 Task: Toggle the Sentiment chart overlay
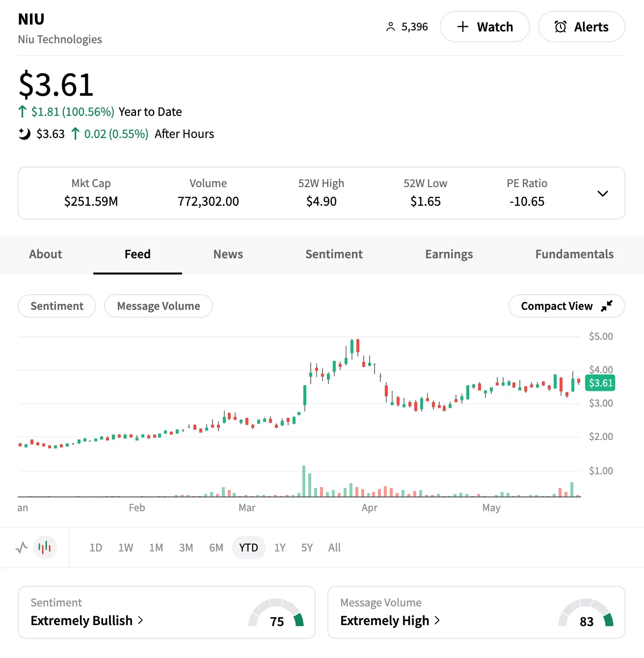tap(57, 306)
